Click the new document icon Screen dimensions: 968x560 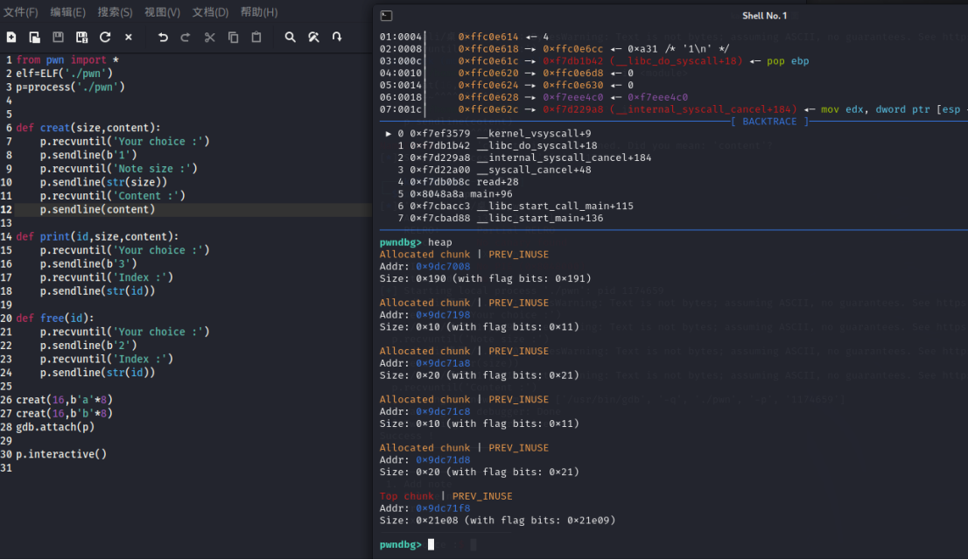(11, 38)
